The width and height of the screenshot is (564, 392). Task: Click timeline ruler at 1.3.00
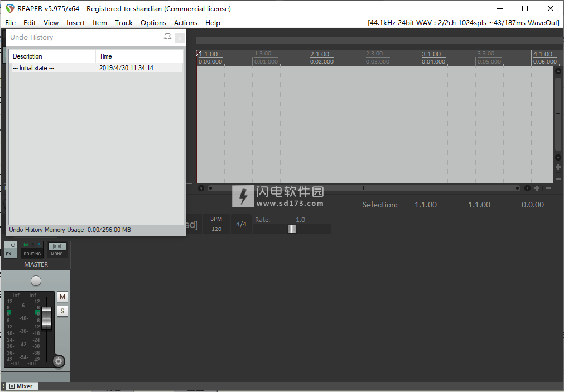263,53
